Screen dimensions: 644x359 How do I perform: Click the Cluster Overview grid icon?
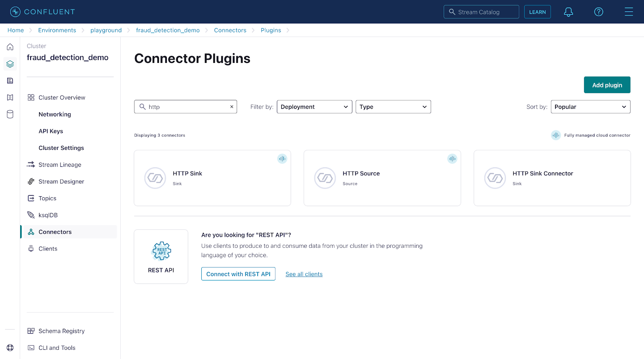31,98
